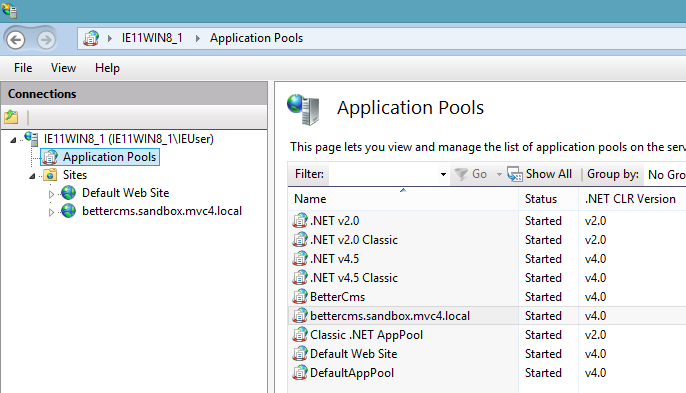Select the ".NET v4.5 Classic" pool name
Image resolution: width=686 pixels, height=393 pixels.
click(x=354, y=277)
